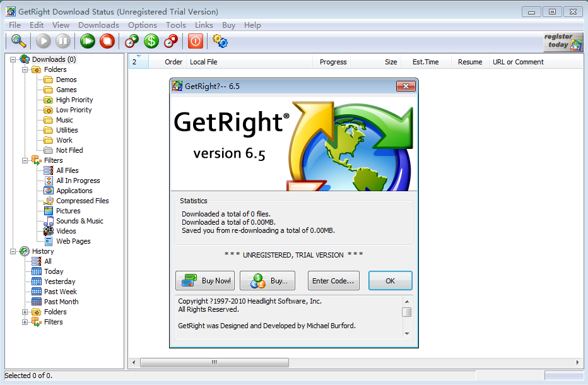Select the Games folder
588x385 pixels.
click(66, 90)
